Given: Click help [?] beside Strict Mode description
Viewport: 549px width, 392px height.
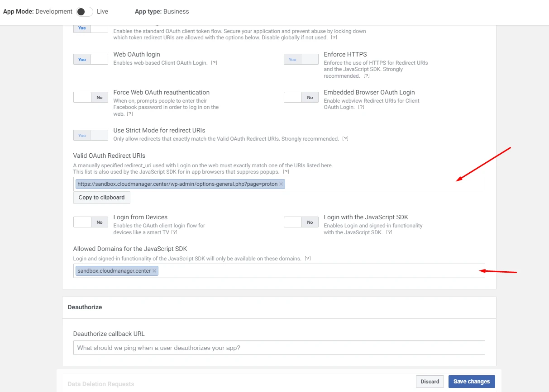Looking at the screenshot, I should point(345,139).
